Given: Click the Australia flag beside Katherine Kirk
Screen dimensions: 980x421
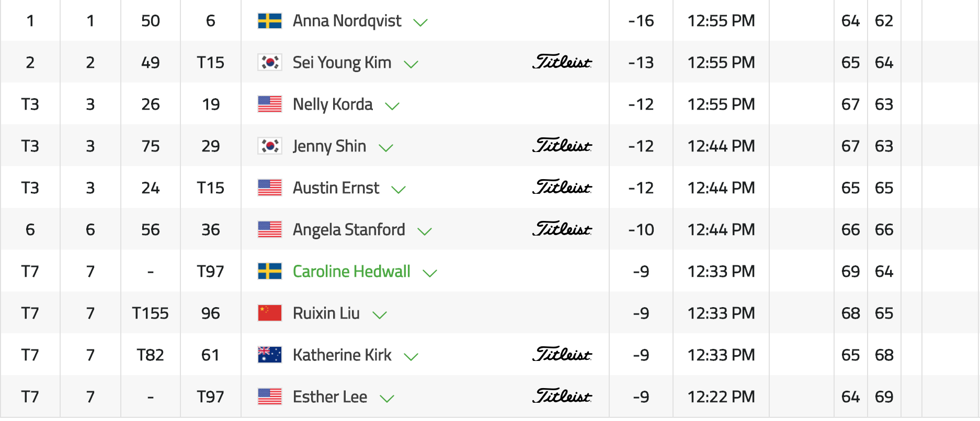Looking at the screenshot, I should pyautogui.click(x=270, y=355).
